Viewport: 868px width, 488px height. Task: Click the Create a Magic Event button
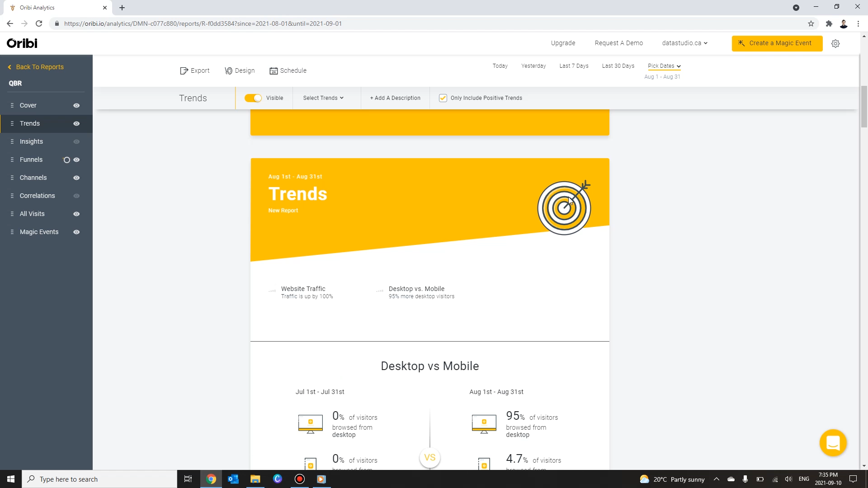777,43
